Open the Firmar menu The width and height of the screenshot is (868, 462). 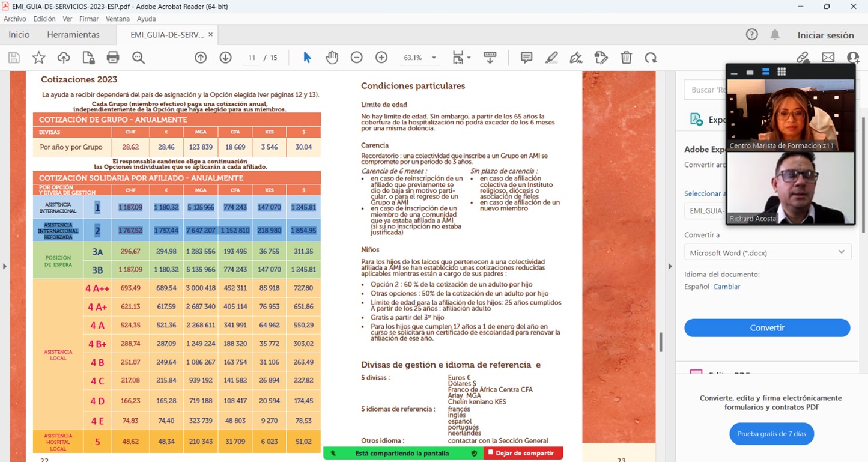tap(89, 19)
